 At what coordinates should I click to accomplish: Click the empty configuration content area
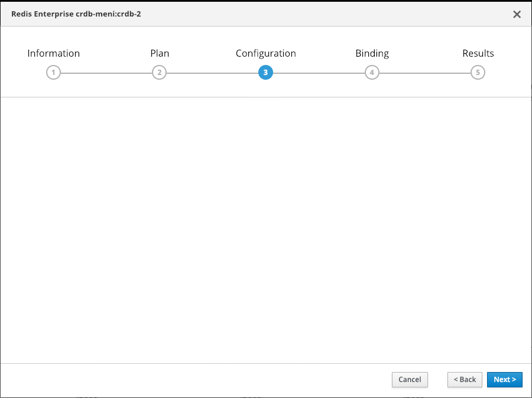[x=266, y=230]
